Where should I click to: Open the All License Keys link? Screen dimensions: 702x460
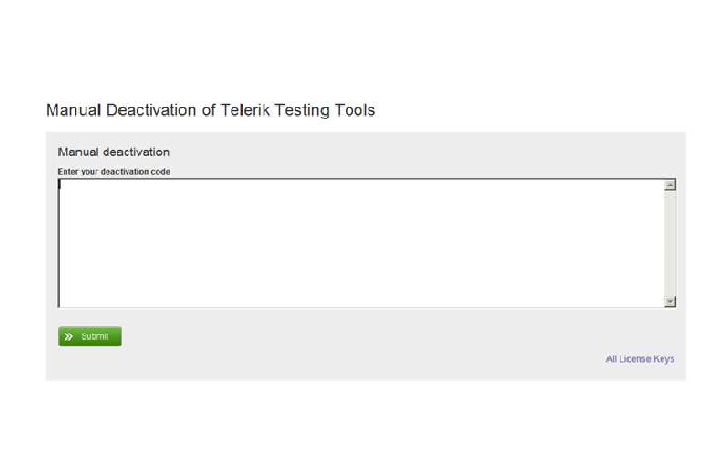(x=639, y=359)
